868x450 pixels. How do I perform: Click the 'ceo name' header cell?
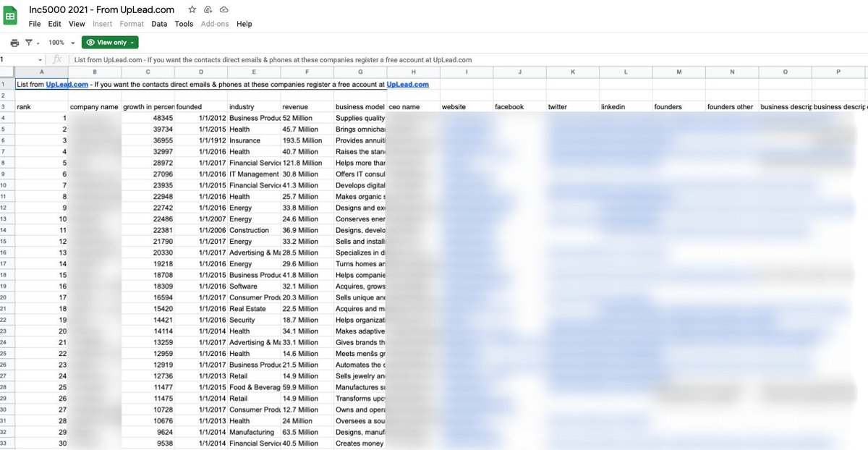414,106
